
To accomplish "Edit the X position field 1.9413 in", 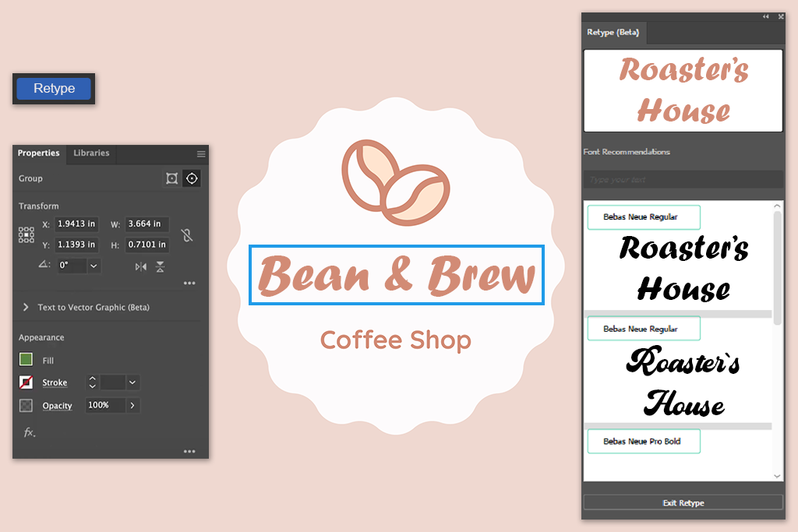I will click(x=76, y=224).
